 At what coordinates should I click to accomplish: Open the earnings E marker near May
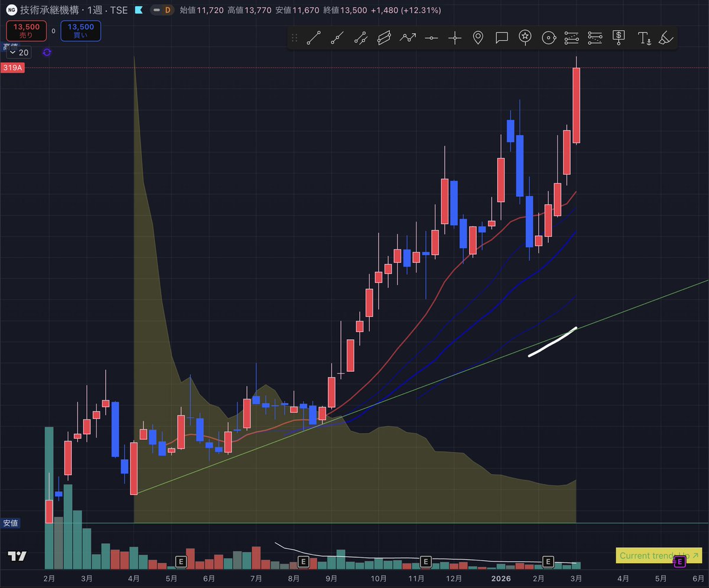181,561
